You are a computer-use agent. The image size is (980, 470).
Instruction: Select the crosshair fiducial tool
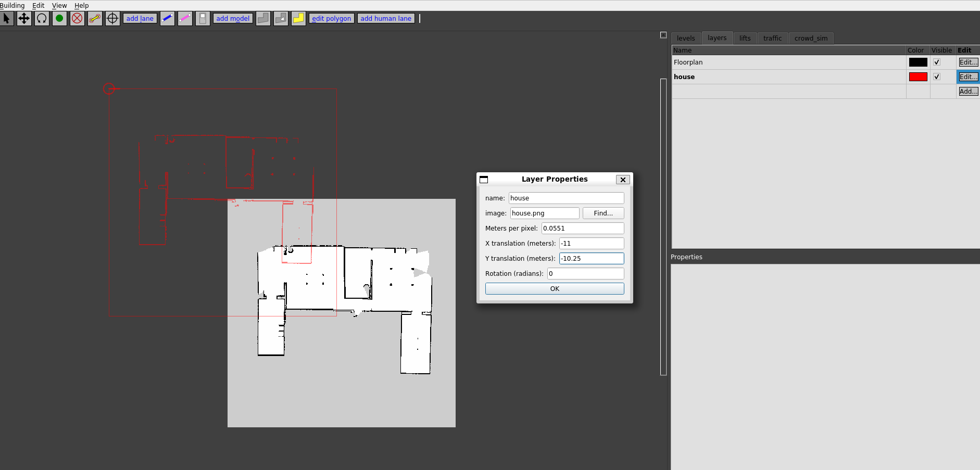coord(112,19)
